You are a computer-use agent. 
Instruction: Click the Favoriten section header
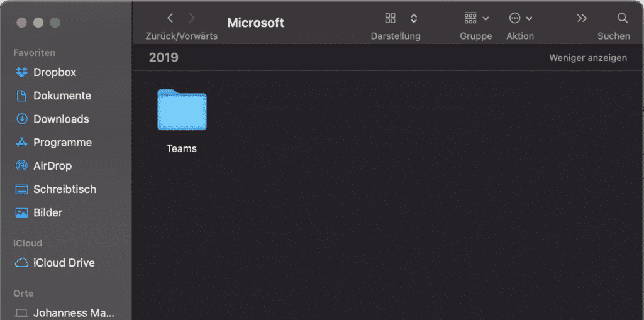35,53
